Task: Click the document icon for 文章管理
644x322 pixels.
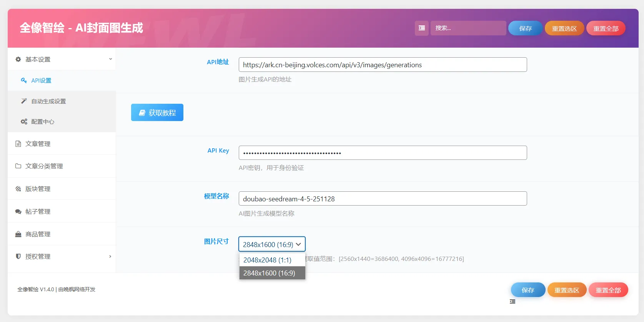Action: [x=18, y=144]
